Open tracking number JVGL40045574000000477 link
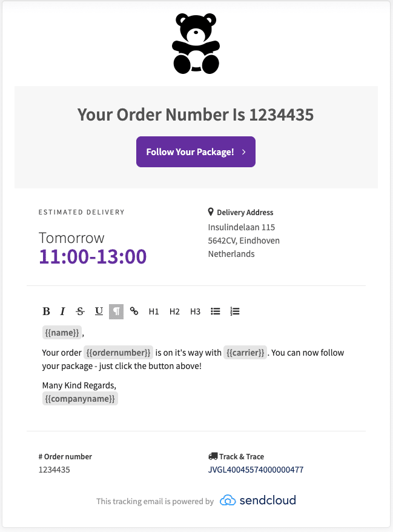 (x=256, y=470)
